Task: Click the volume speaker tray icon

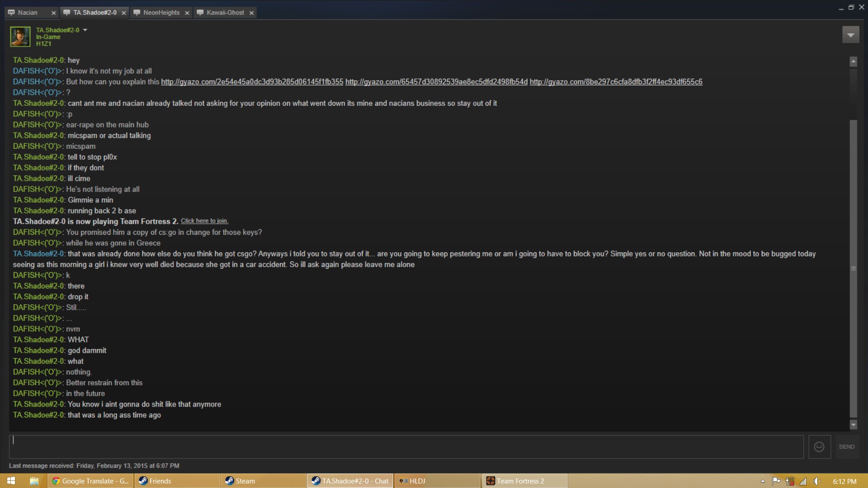Action: [x=816, y=481]
